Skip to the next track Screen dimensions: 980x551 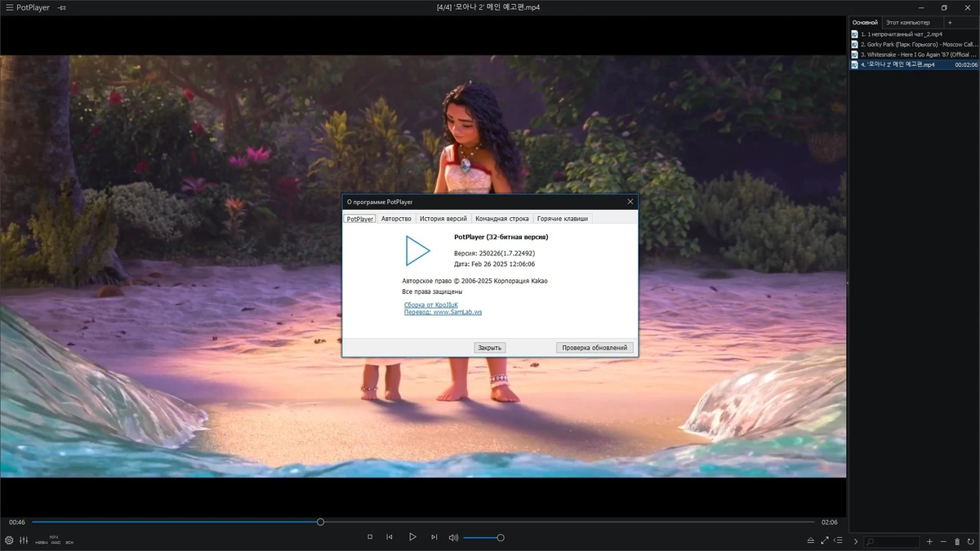click(x=434, y=537)
